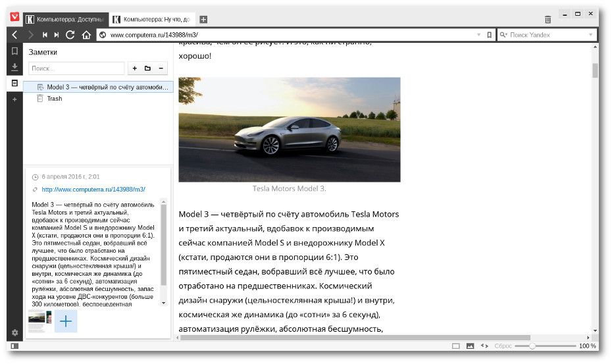The image size is (612, 364).
Task: Bookmark this page from address bar
Action: coord(489,35)
